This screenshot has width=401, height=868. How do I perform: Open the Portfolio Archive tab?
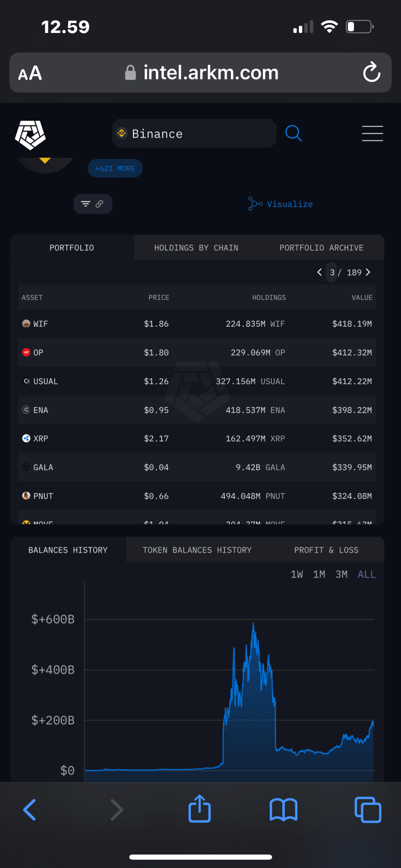point(321,248)
